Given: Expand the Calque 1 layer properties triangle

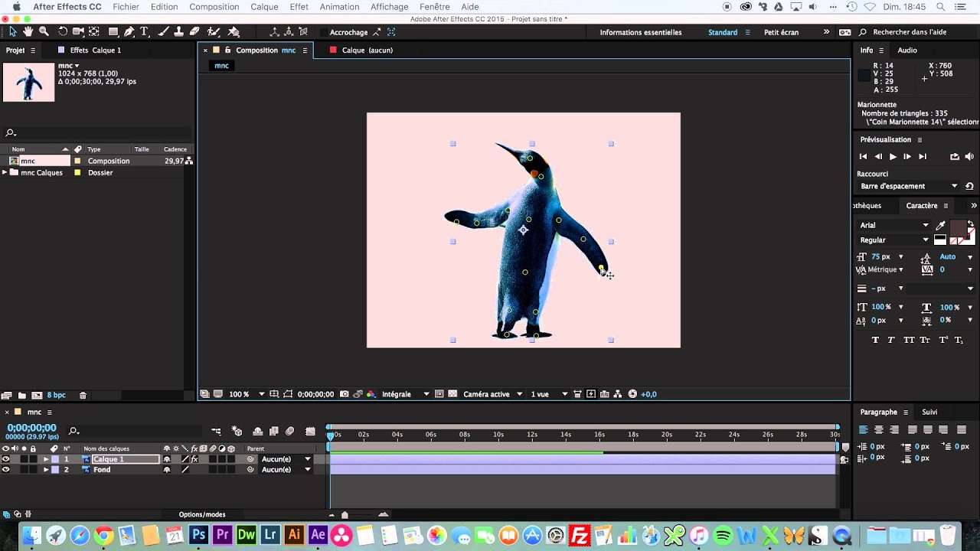Looking at the screenshot, I should coord(46,459).
